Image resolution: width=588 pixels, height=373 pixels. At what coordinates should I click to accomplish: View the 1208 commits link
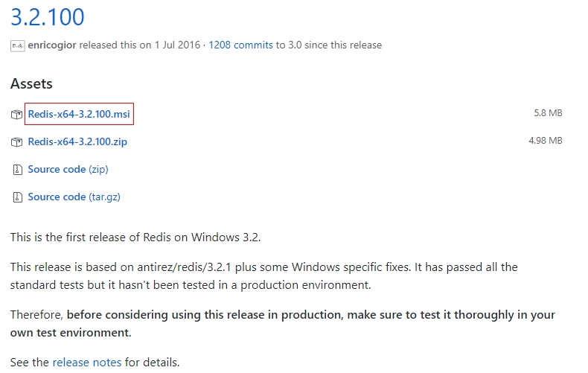click(x=240, y=45)
